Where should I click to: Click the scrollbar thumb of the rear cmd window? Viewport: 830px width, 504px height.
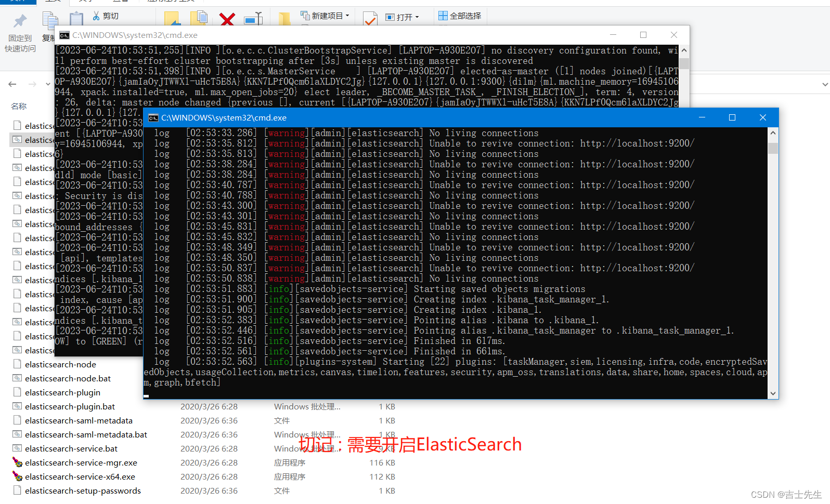click(x=684, y=63)
